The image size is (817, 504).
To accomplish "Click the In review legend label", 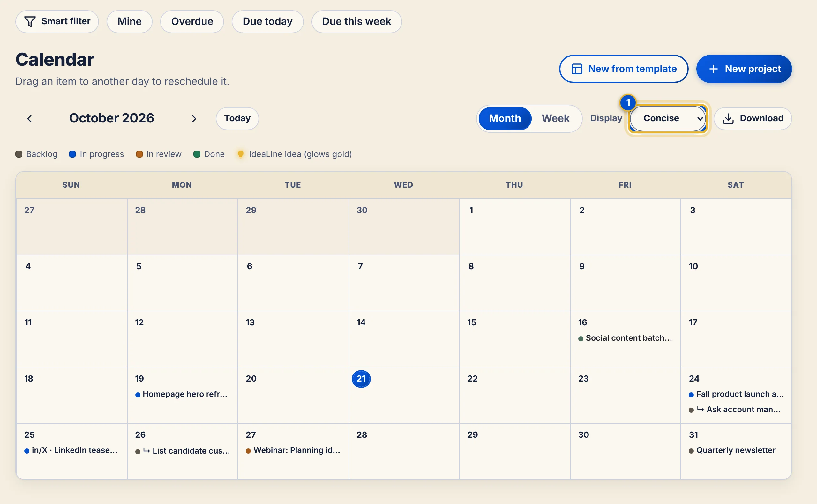I will pos(164,154).
